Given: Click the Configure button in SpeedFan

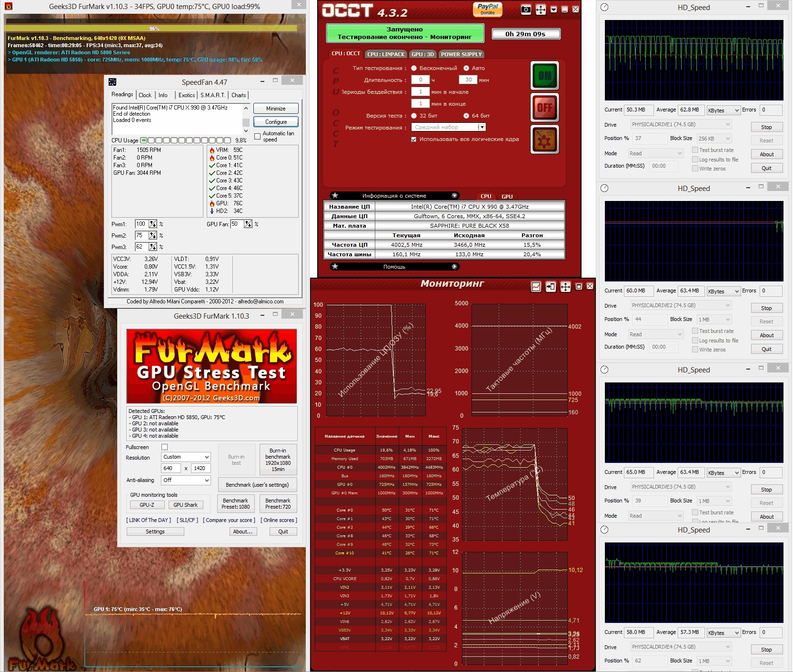Looking at the screenshot, I should pos(276,122).
